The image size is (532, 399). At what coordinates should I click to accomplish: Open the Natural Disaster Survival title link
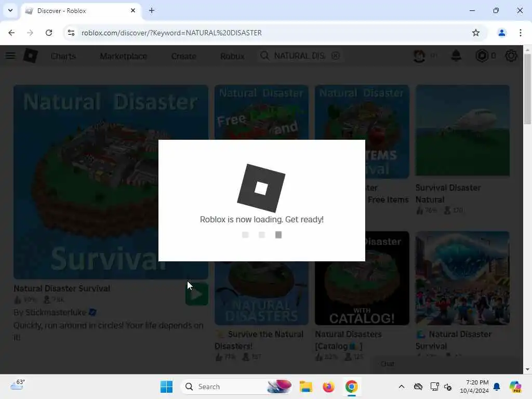(62, 288)
